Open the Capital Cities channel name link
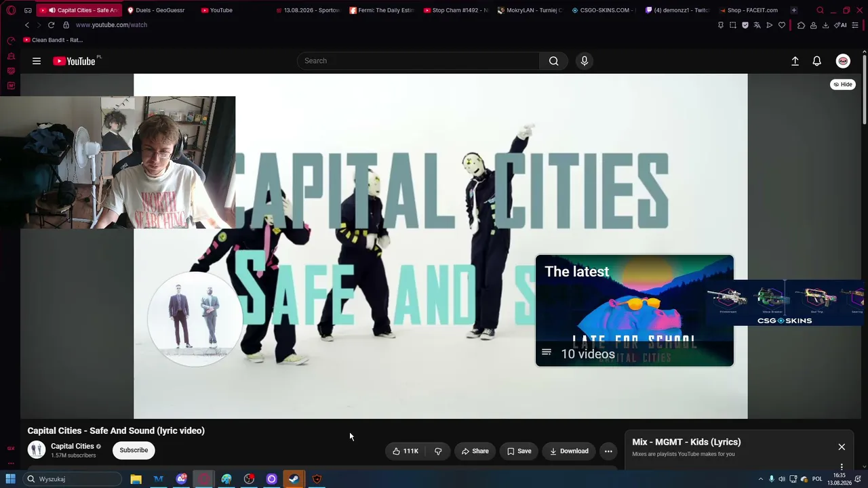868x488 pixels. point(73,446)
